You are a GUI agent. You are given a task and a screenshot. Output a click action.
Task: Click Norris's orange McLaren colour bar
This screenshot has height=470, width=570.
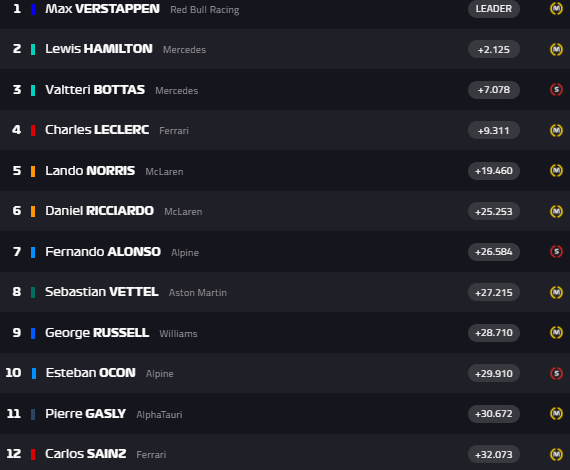(x=33, y=171)
